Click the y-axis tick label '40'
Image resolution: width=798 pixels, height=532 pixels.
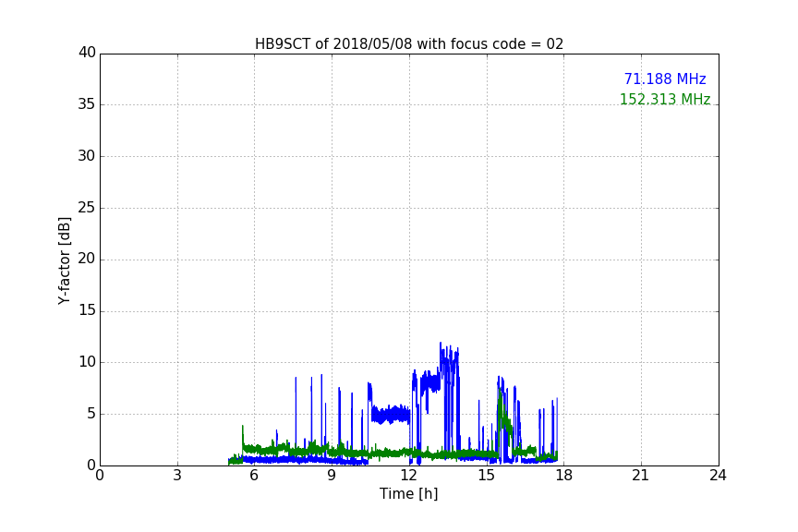tap(87, 53)
